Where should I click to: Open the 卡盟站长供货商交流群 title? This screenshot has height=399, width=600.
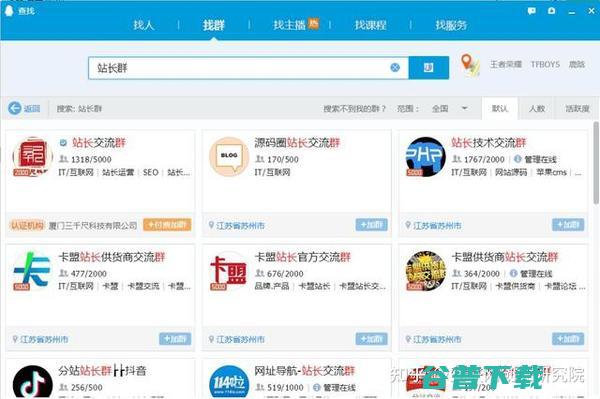[x=112, y=257]
